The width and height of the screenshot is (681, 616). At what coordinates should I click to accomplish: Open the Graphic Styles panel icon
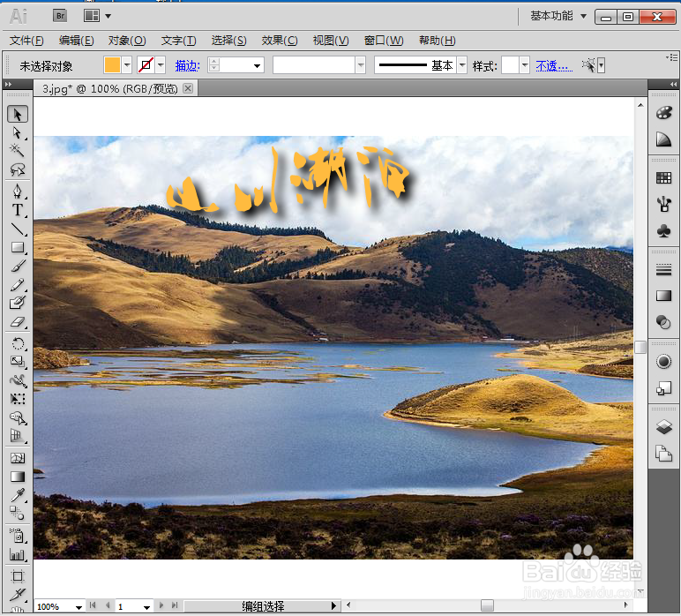[663, 388]
